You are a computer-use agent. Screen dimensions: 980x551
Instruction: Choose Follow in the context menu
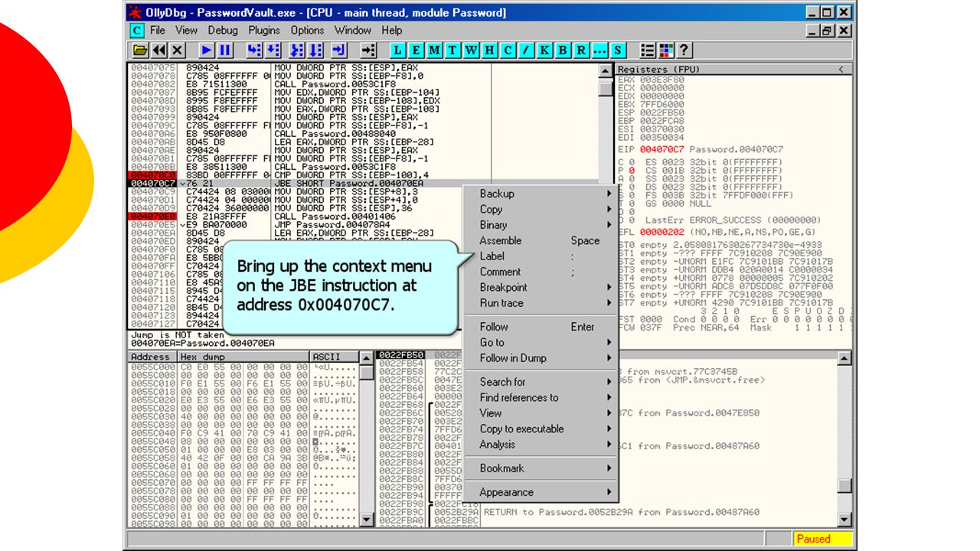click(x=541, y=327)
